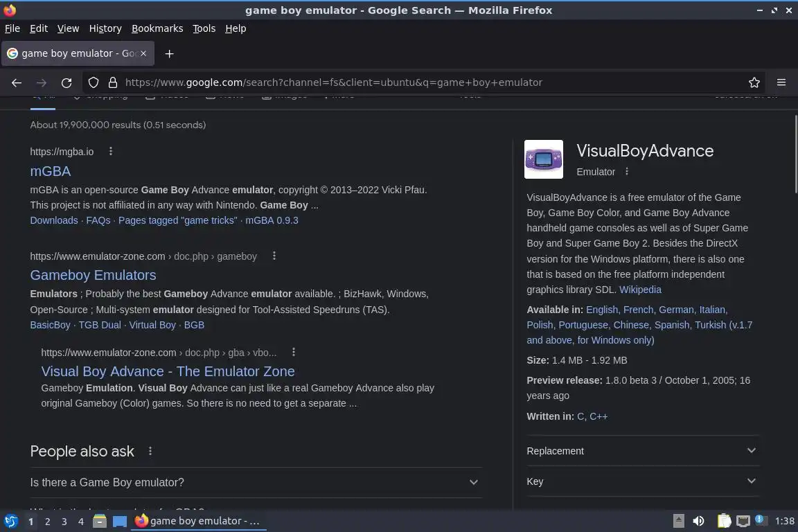Open the BasicBoy sitelink
This screenshot has height=532, width=798.
point(50,325)
